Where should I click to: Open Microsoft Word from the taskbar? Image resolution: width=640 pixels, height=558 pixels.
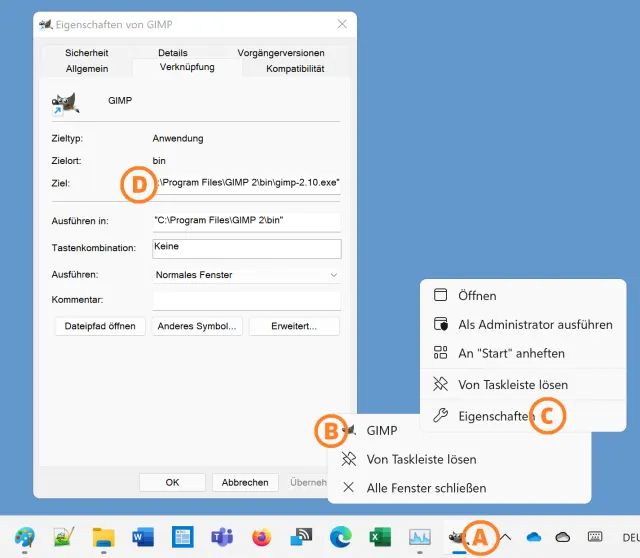point(144,538)
